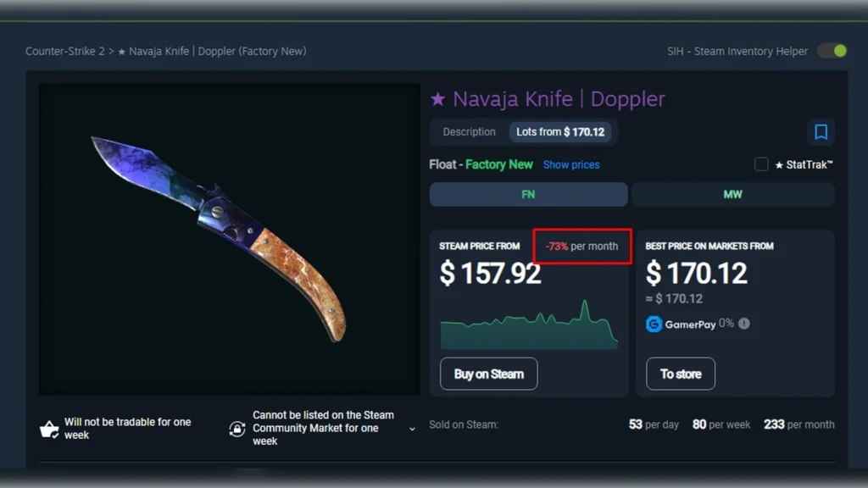Enable the StatTrak checkbox
Image resolution: width=868 pixels, height=488 pixels.
point(761,164)
